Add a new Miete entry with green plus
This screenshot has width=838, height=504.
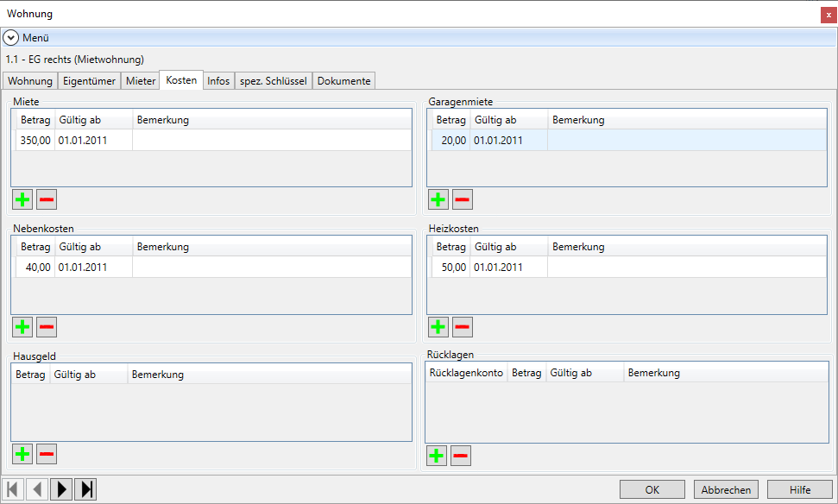pyautogui.click(x=22, y=200)
